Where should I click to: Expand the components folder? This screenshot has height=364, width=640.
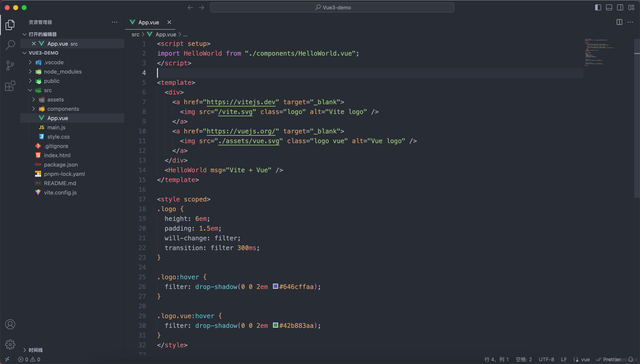point(33,109)
